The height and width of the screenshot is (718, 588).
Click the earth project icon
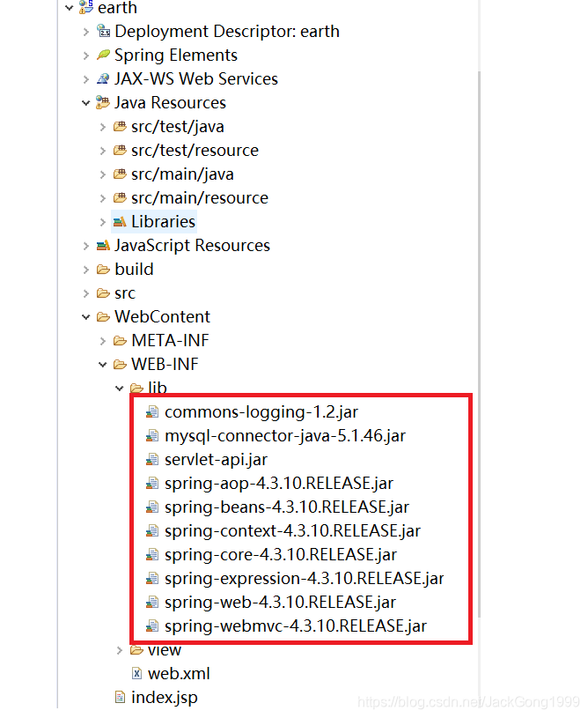pyautogui.click(x=86, y=7)
